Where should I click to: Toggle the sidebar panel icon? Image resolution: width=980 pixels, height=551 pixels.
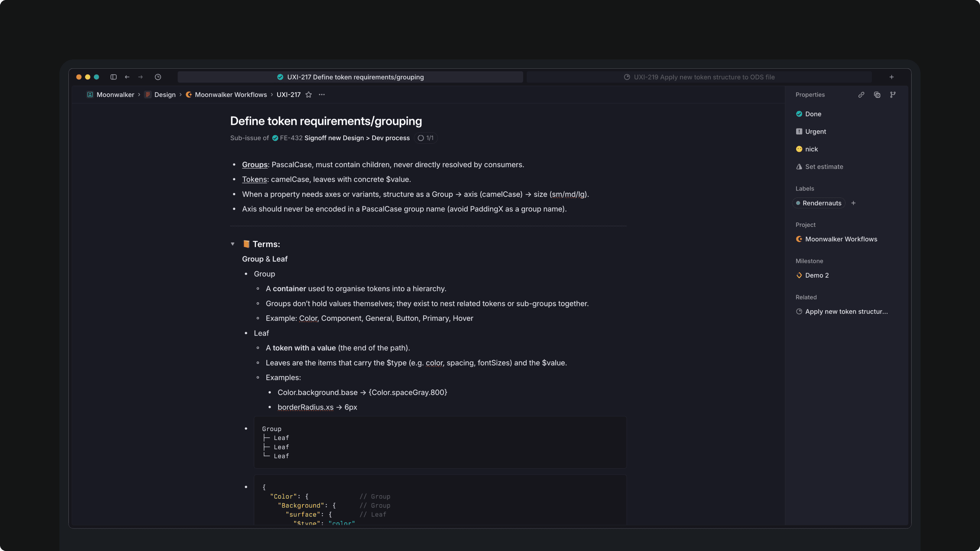tap(113, 77)
